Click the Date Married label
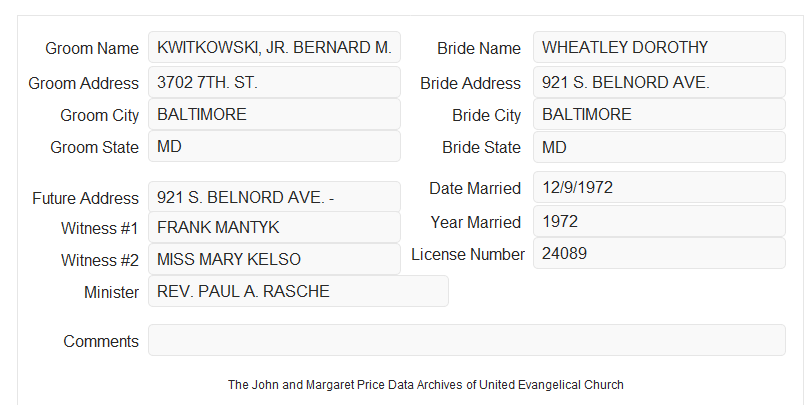This screenshot has width=805, height=405. (475, 188)
